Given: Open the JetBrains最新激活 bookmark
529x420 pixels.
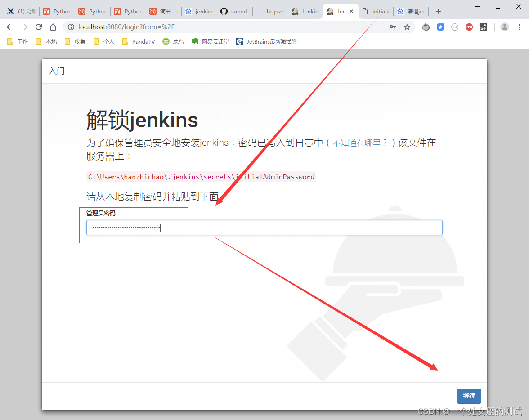Looking at the screenshot, I should tap(266, 41).
